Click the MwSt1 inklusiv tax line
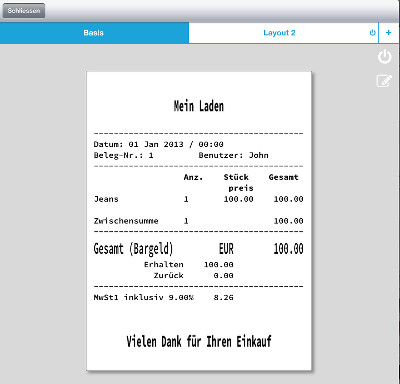 pos(163,298)
